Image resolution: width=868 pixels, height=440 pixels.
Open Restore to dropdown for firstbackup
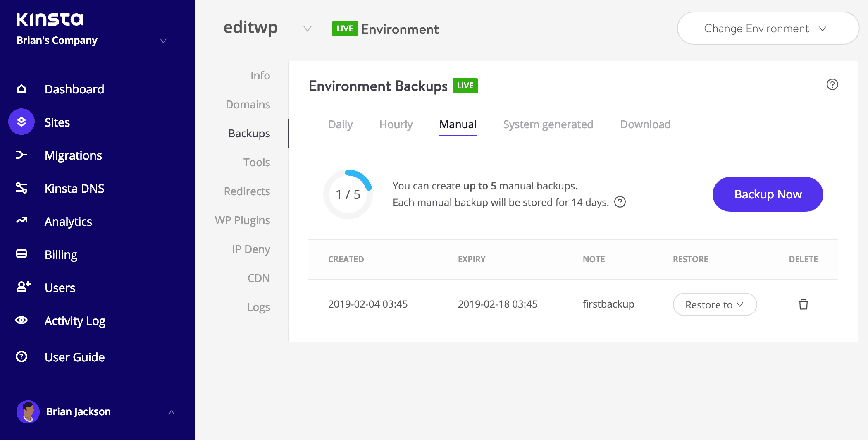pyautogui.click(x=715, y=304)
